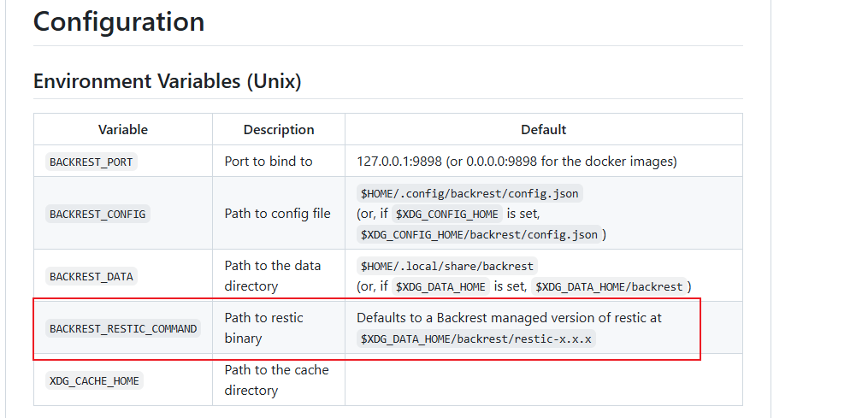Click the $XDG_CONFIG_HOME inline code
The width and height of the screenshot is (868, 418).
(446, 214)
